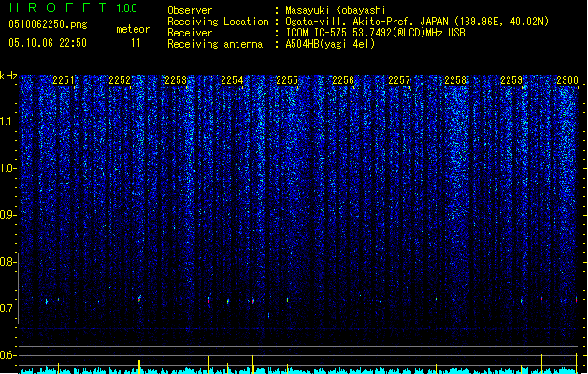The width and height of the screenshot is (588, 374).
Task: Click the Receiving Location label
Action: coord(218,22)
